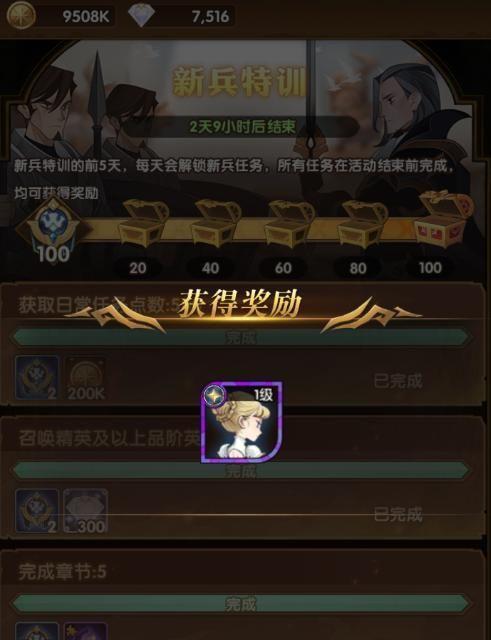The height and width of the screenshot is (640, 491).
Task: Tap 已完成 on the daily task row
Action: 398,381
